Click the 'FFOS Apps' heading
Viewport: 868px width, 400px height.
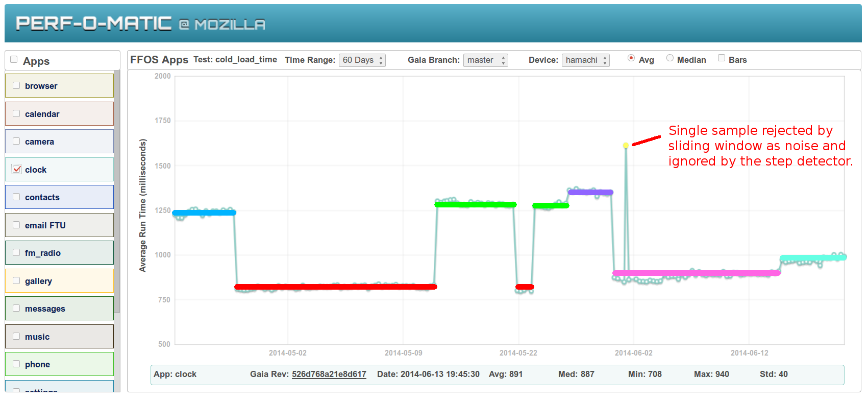tap(159, 60)
